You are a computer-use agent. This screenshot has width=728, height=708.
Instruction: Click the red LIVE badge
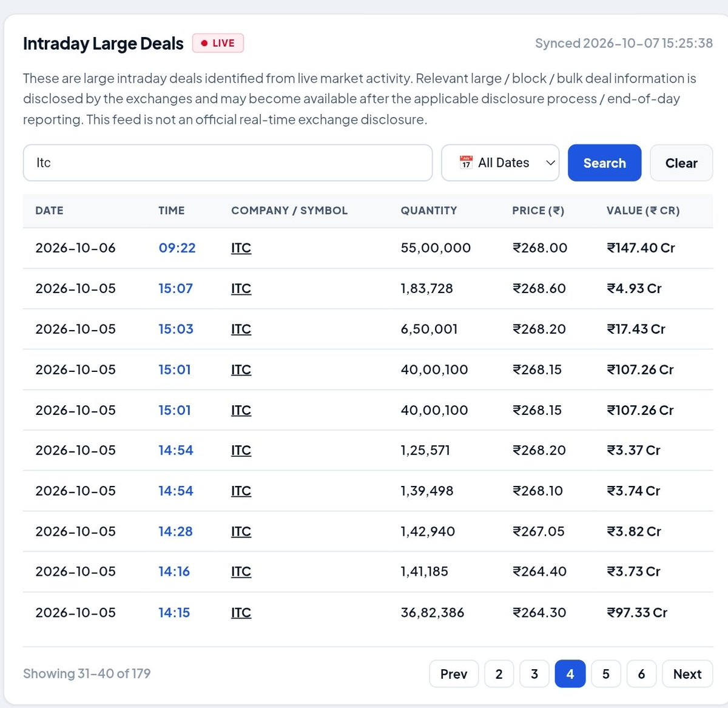(218, 43)
